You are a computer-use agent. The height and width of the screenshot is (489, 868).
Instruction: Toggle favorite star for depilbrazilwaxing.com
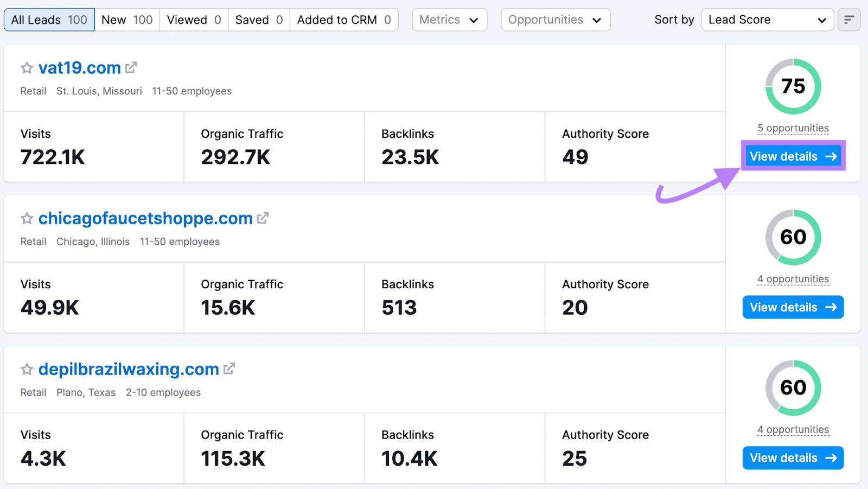click(x=27, y=370)
